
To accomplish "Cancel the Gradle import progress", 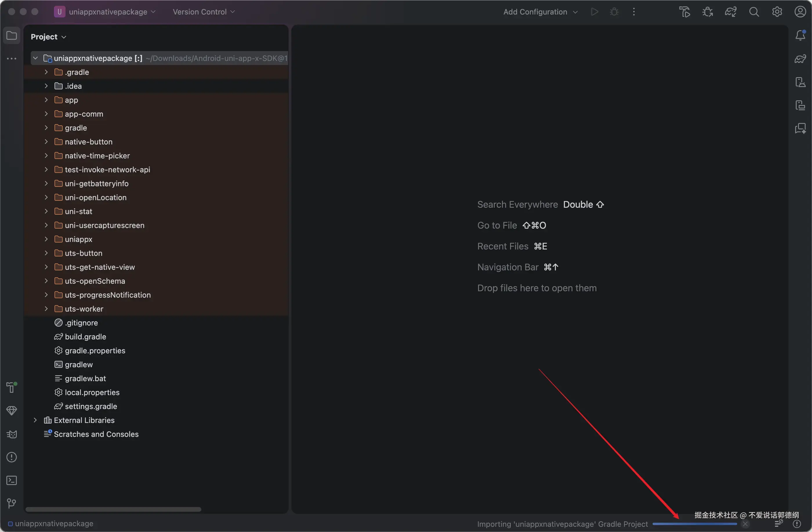I will [746, 524].
